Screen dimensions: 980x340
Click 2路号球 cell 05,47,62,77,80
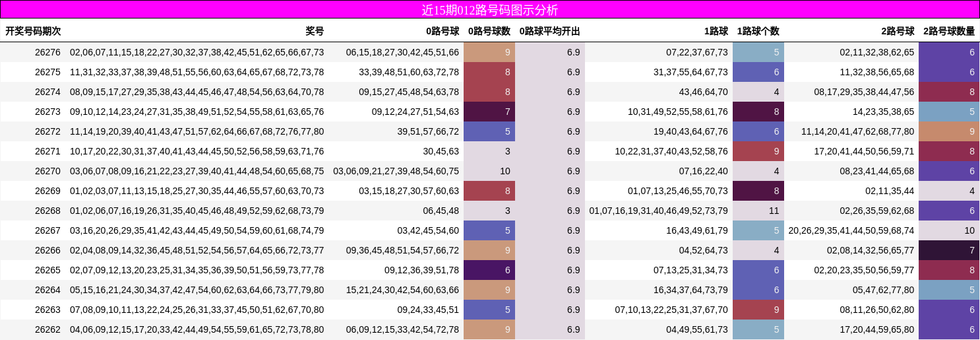884,290
